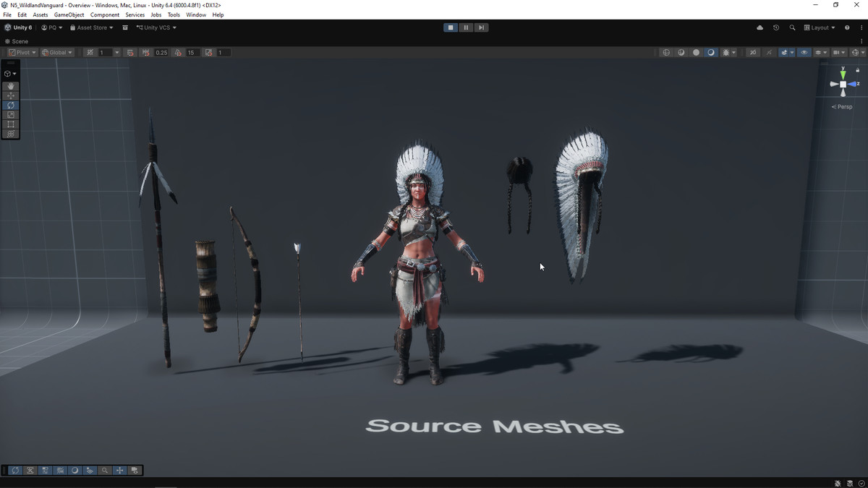Open the grid size dropdown arrow
This screenshot has height=488, width=868.
[116, 53]
